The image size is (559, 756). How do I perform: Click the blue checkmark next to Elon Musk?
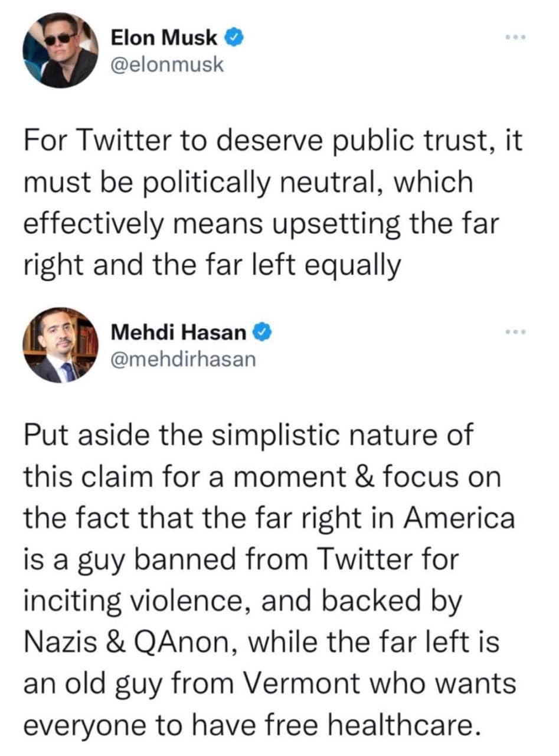click(x=234, y=37)
